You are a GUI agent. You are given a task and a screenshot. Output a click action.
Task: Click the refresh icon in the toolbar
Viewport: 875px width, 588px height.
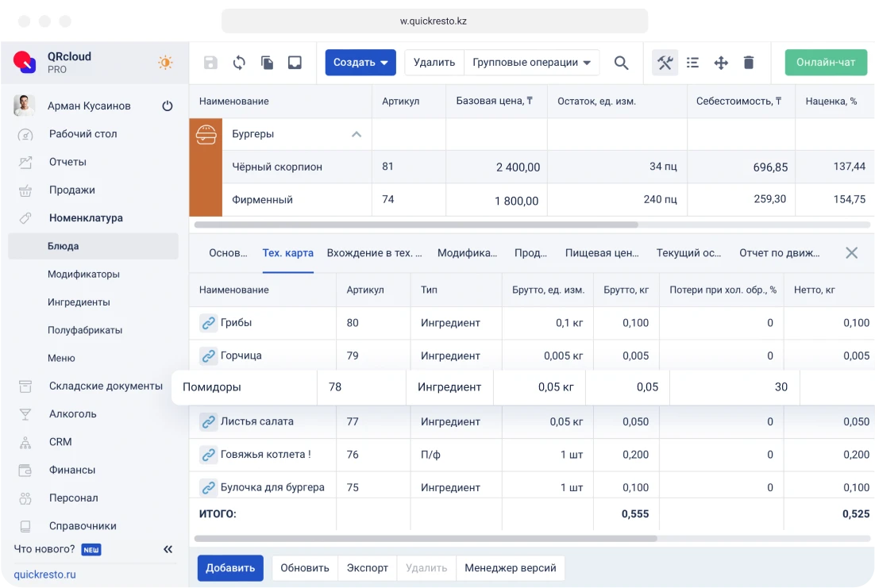click(x=240, y=62)
